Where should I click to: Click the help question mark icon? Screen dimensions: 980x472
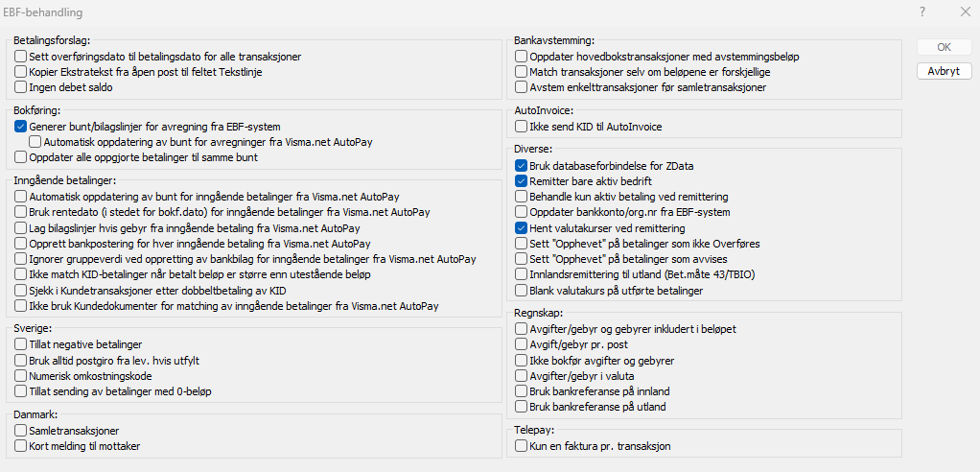coord(922,12)
